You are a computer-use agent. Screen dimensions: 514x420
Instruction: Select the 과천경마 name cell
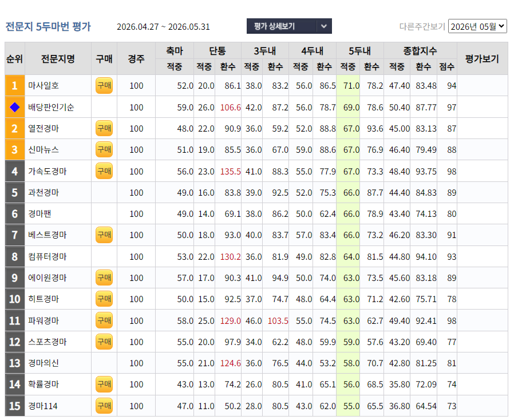[x=58, y=192]
